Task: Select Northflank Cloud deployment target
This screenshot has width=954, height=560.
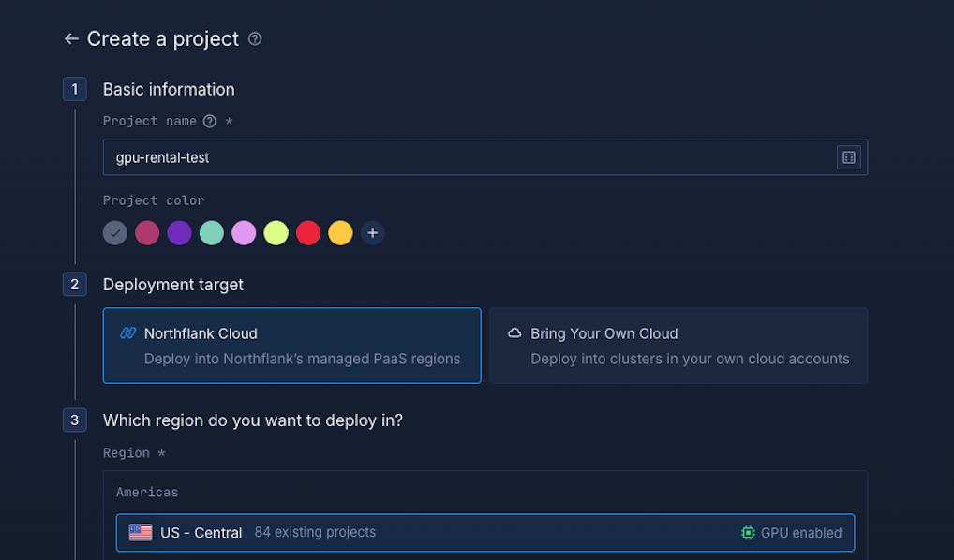Action: [292, 346]
